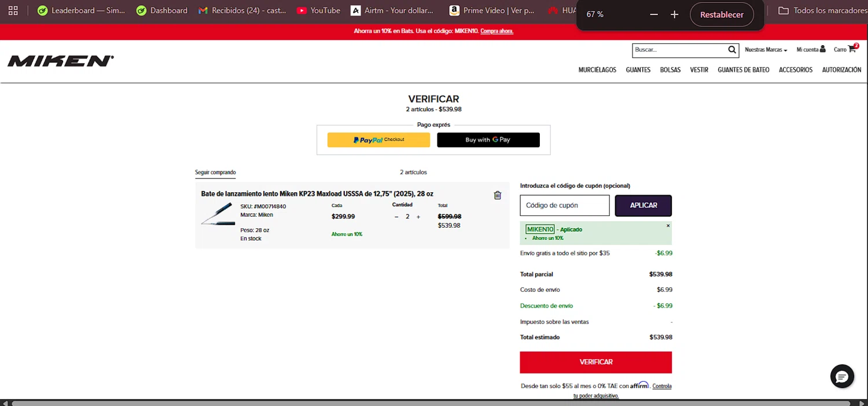The height and width of the screenshot is (406, 868).
Task: Click the horizontal scrollbar at bottom
Action: point(431,403)
